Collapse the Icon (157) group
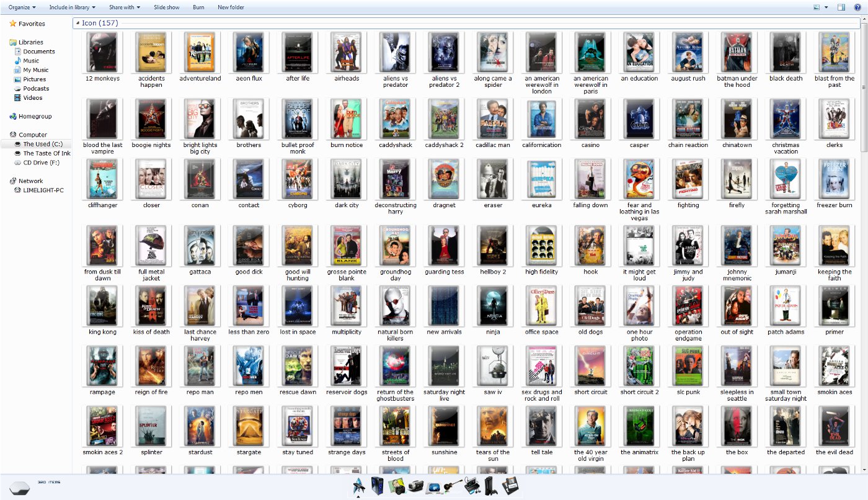The width and height of the screenshot is (868, 500). click(78, 24)
